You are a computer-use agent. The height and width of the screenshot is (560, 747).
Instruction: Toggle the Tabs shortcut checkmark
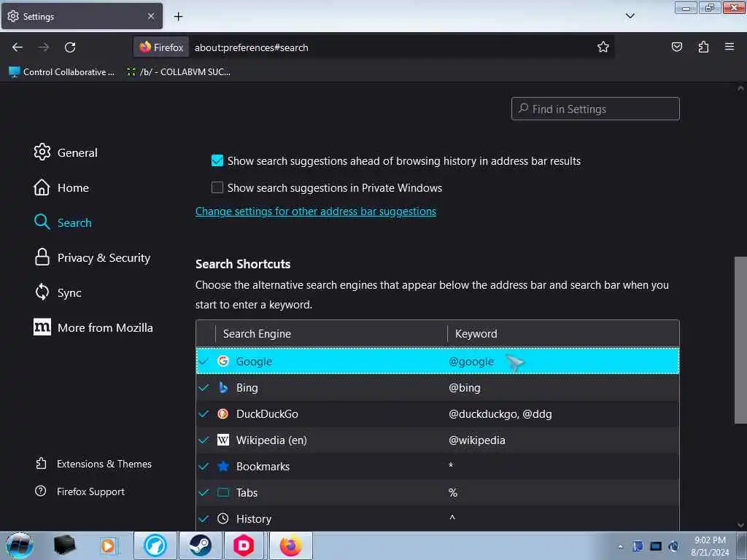[x=204, y=492]
